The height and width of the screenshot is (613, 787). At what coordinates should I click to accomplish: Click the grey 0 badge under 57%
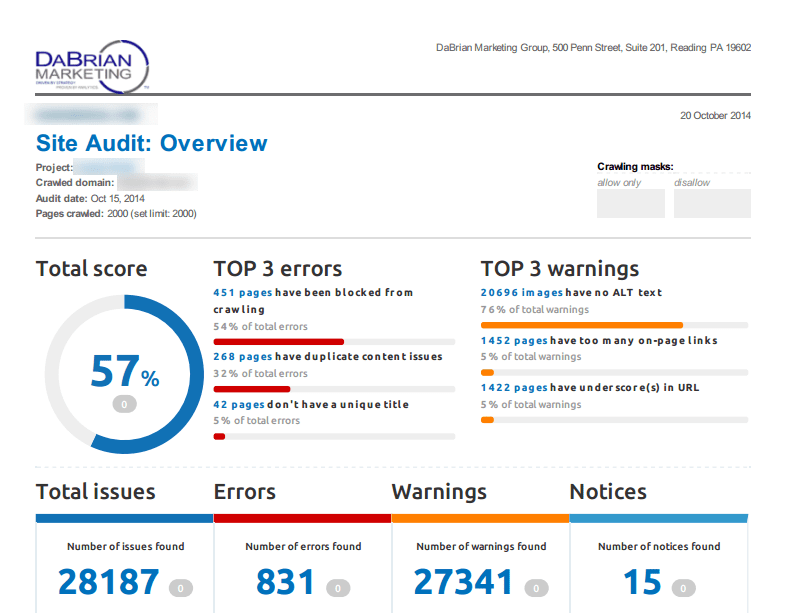point(124,404)
